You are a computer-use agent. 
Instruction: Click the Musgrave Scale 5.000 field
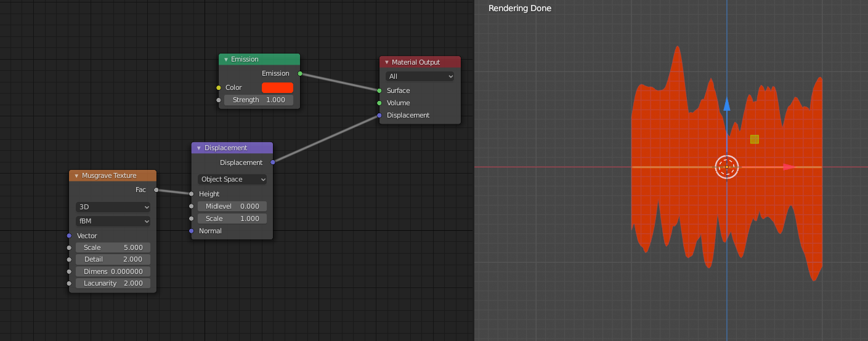[113, 247]
